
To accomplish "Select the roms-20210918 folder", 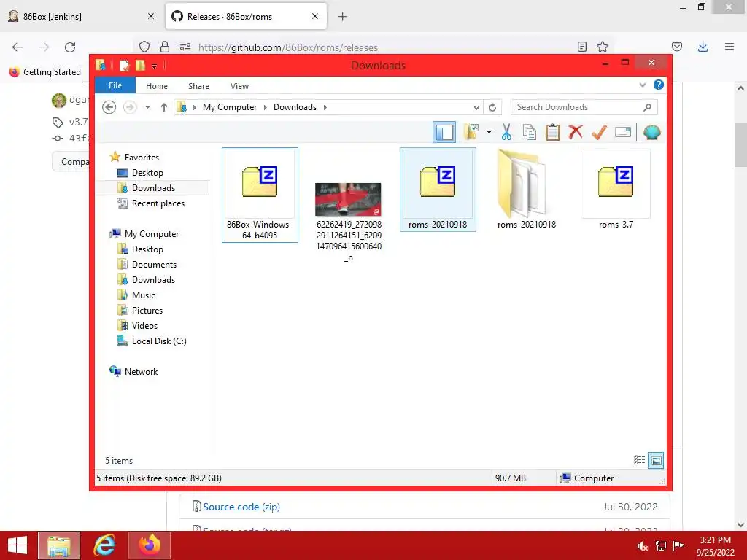I will [x=527, y=190].
